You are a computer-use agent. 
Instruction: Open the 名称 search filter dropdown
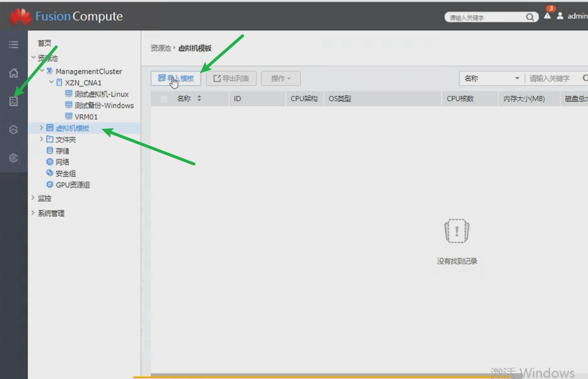[491, 78]
